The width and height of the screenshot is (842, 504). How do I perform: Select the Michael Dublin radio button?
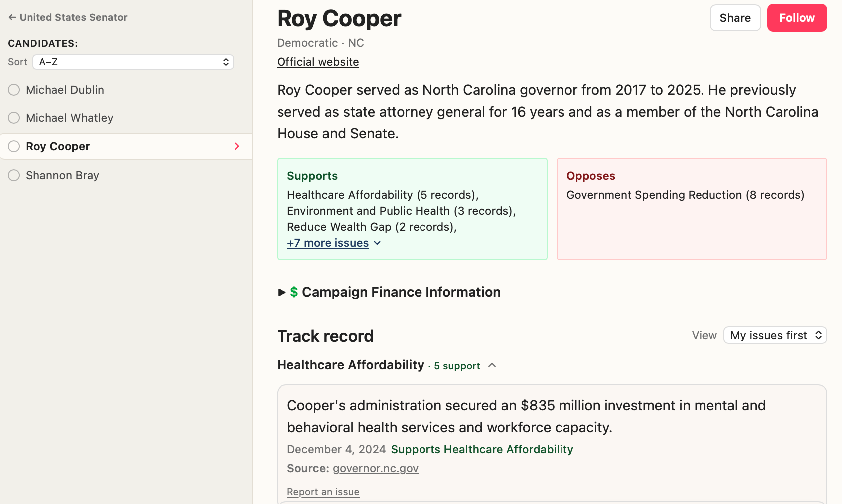pos(14,90)
